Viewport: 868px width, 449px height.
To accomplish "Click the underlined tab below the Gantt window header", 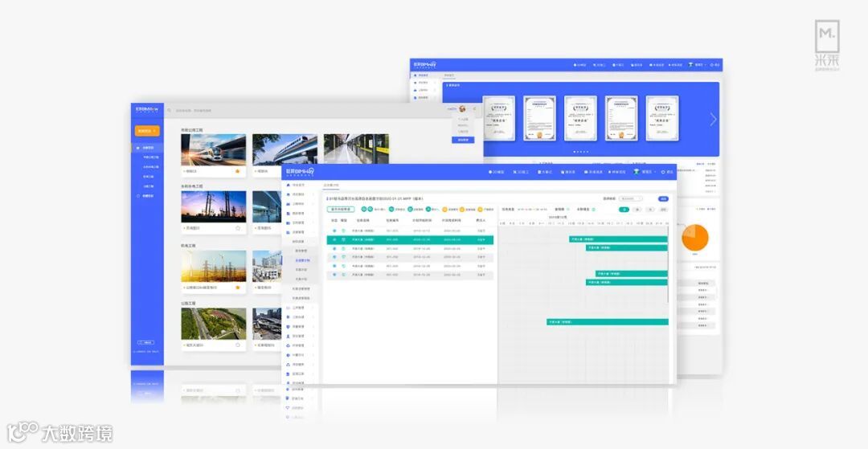I will tap(331, 186).
